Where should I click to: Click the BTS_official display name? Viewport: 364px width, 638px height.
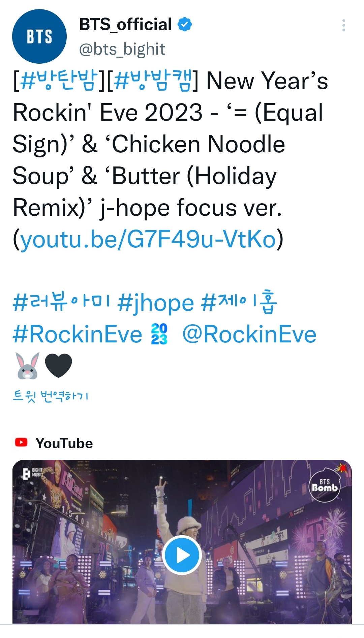(x=125, y=24)
